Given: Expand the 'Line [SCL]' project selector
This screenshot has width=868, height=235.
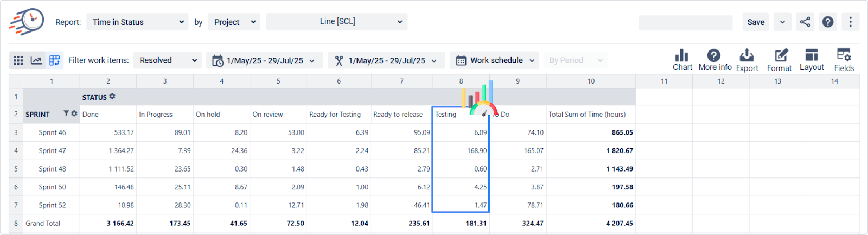Looking at the screenshot, I should 337,22.
